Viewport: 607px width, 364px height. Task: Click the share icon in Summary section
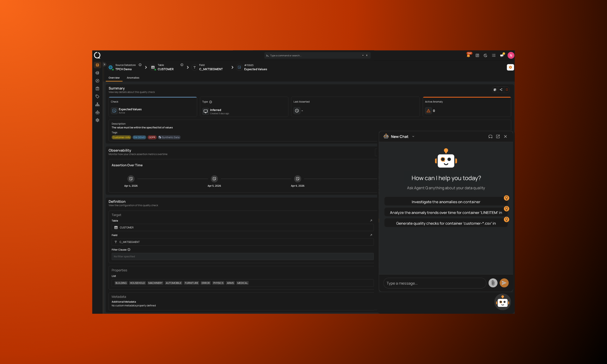tap(501, 90)
